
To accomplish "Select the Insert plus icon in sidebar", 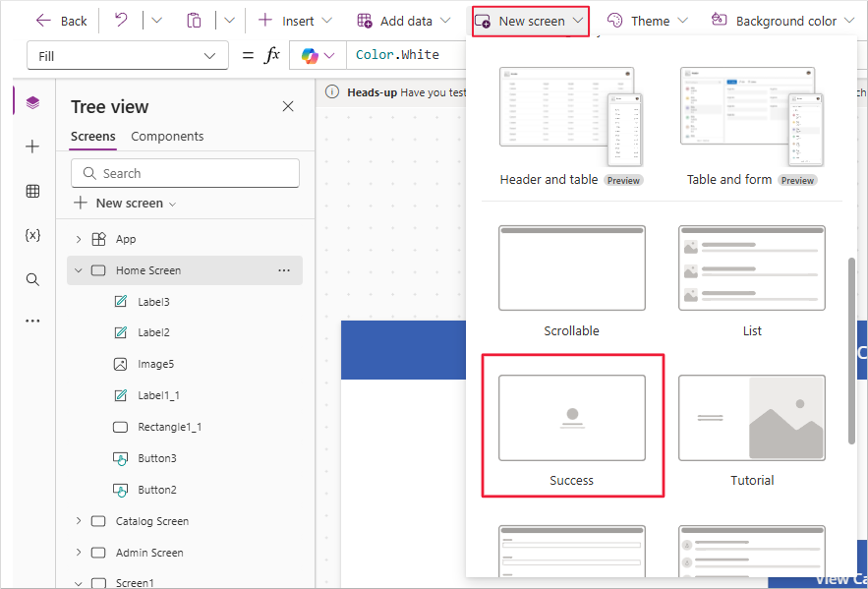I will [32, 146].
